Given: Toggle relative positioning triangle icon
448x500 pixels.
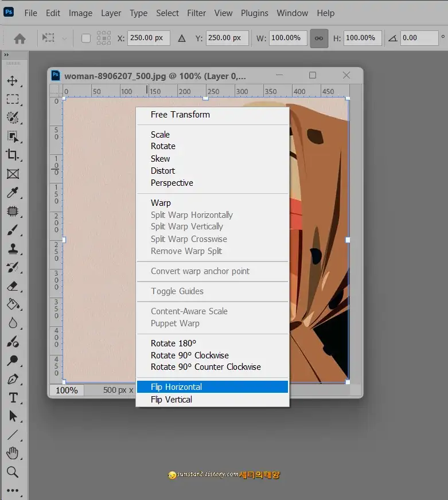Looking at the screenshot, I should pyautogui.click(x=182, y=38).
